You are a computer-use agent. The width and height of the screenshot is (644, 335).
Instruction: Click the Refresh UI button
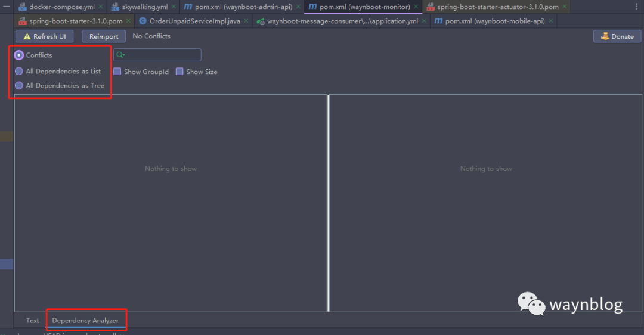pos(44,36)
